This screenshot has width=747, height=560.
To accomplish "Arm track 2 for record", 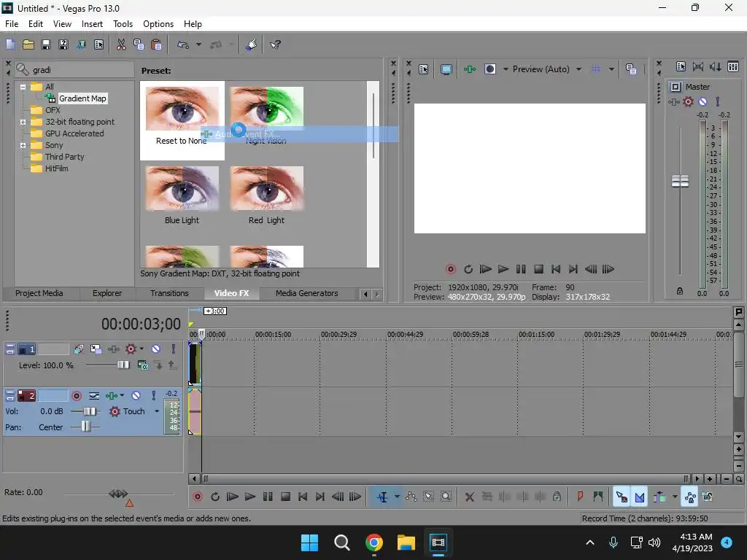I will tap(76, 396).
